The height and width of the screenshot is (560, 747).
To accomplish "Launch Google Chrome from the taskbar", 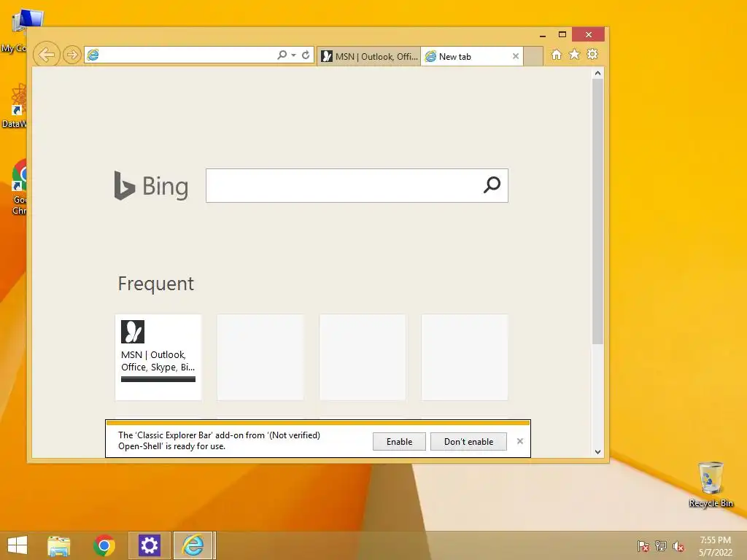I will coord(104,545).
